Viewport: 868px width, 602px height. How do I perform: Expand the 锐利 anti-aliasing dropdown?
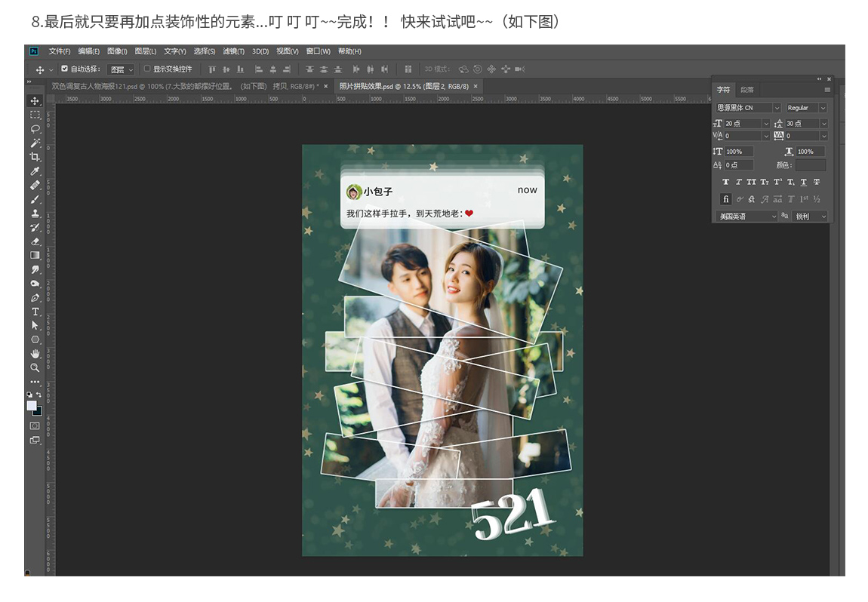pyautogui.click(x=810, y=217)
